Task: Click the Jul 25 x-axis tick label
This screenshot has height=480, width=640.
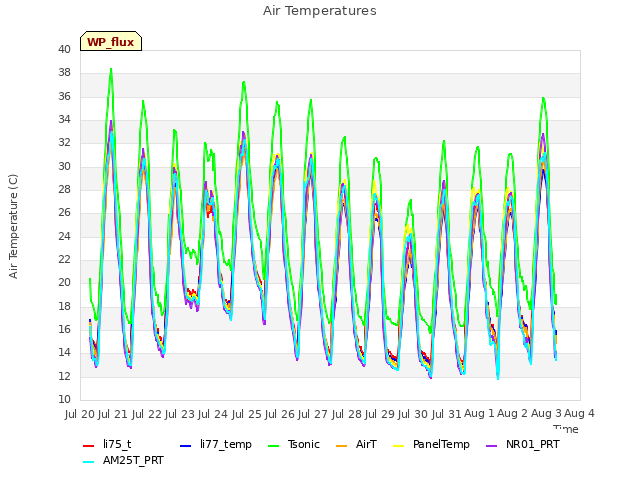Action: pyautogui.click(x=247, y=414)
